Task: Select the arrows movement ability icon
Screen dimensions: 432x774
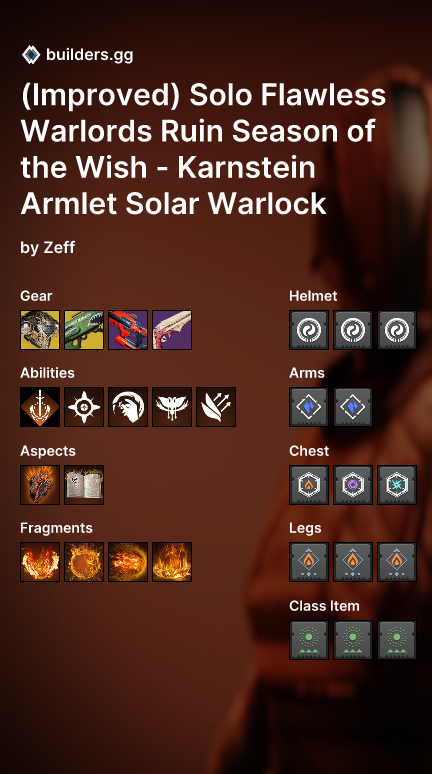Action: point(216,407)
